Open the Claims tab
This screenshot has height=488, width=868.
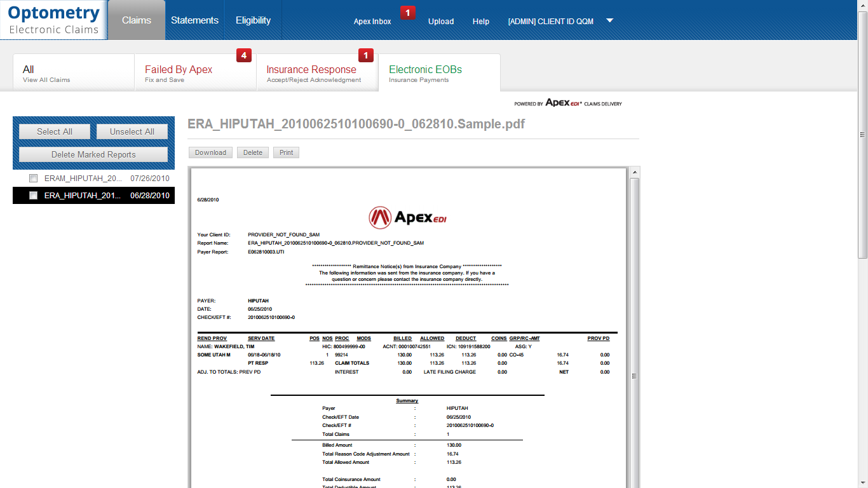click(137, 20)
